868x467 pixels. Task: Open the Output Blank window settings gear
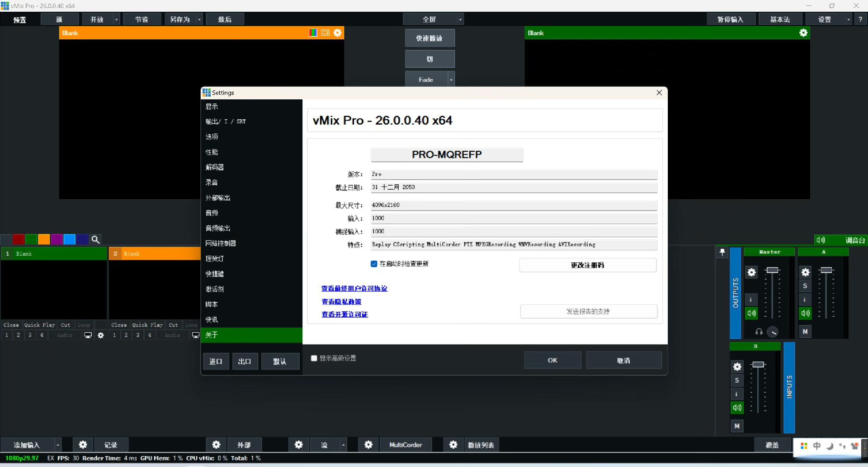point(803,33)
